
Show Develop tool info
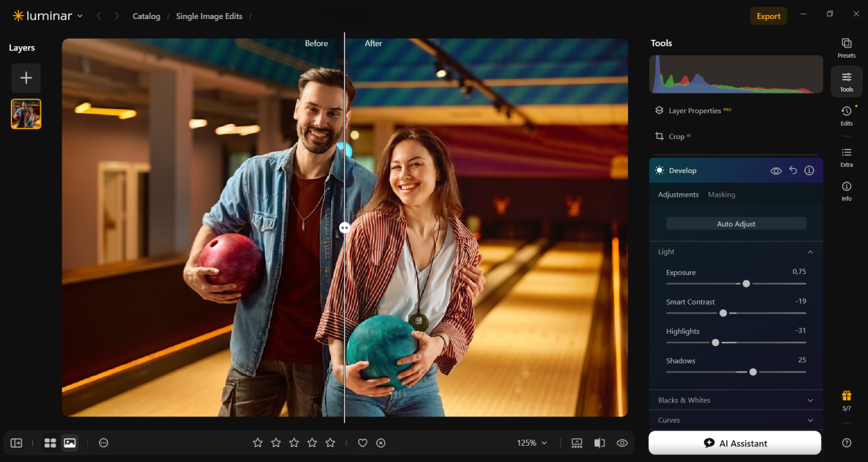pos(809,170)
